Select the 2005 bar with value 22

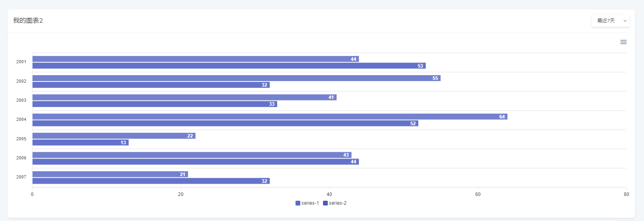pos(114,136)
